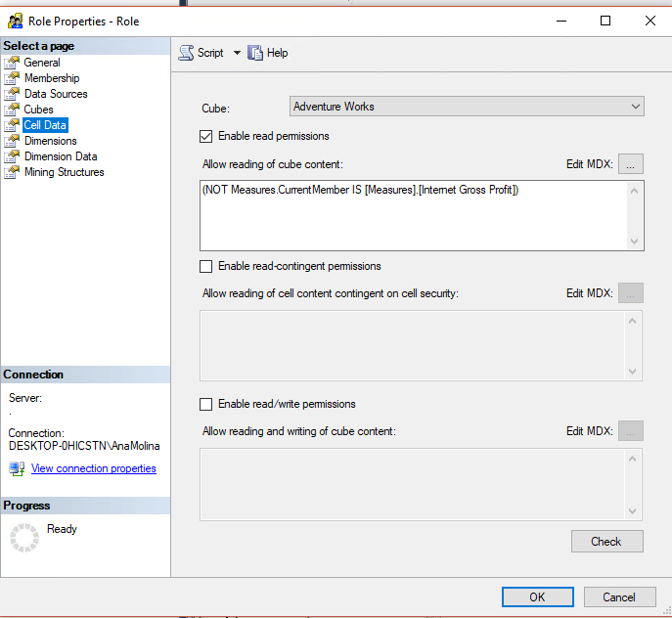Image resolution: width=672 pixels, height=618 pixels.
Task: Select the Cell Data page
Action: (x=45, y=125)
